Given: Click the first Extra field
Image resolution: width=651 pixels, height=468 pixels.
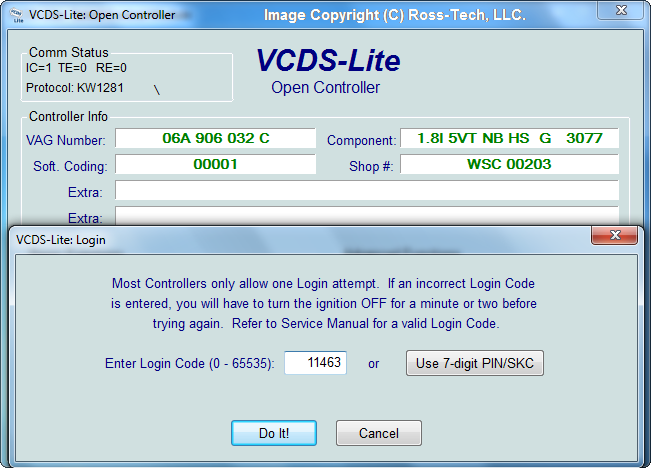Looking at the screenshot, I should pos(367,190).
